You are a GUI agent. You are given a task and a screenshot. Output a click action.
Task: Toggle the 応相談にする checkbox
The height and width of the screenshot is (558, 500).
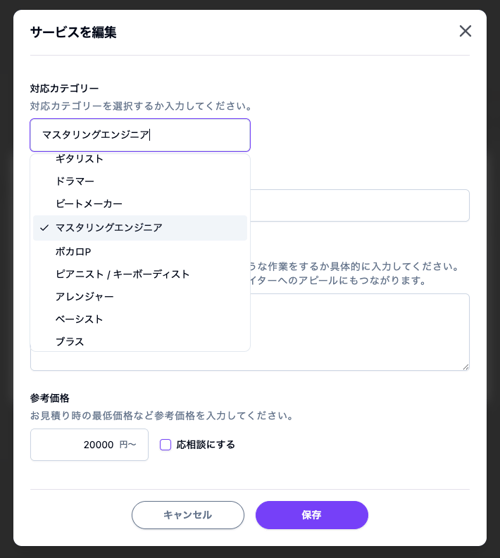tap(165, 444)
